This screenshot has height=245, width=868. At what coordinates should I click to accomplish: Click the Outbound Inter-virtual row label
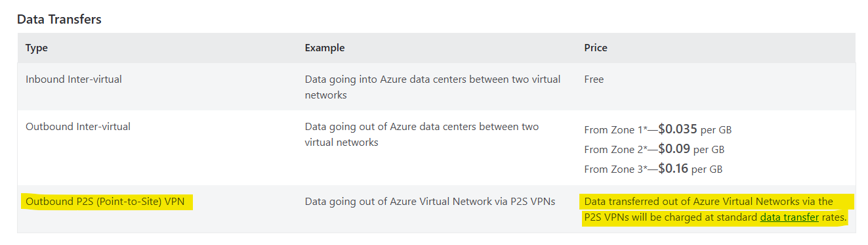coord(78,126)
